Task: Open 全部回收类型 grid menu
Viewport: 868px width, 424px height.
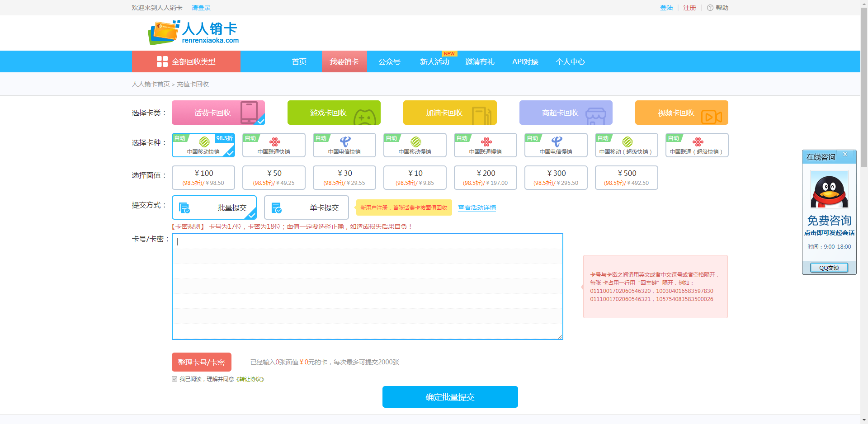Action: click(186, 61)
